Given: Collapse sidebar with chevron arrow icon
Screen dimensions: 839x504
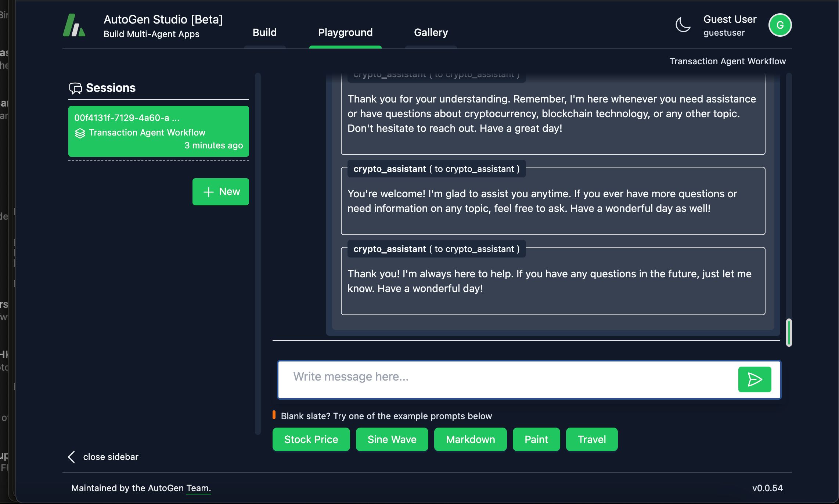Looking at the screenshot, I should [x=72, y=457].
